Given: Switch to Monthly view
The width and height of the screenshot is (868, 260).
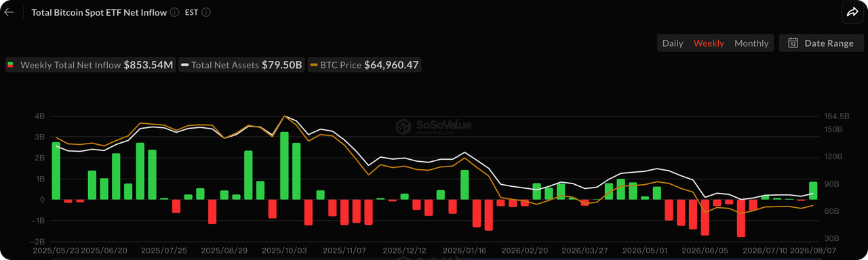Looking at the screenshot, I should [751, 43].
